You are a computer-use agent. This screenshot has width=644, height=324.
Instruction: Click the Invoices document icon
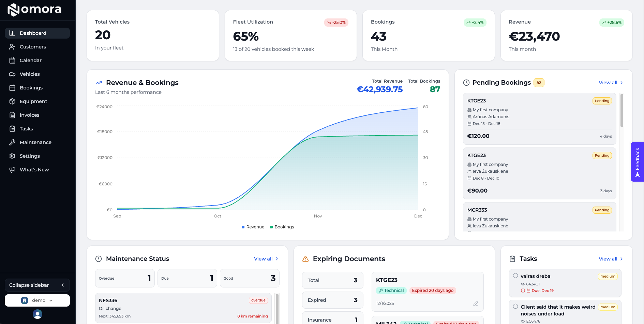(12, 115)
